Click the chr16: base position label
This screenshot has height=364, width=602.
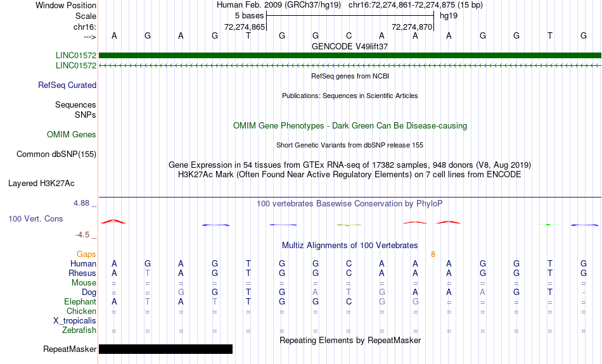(85, 27)
